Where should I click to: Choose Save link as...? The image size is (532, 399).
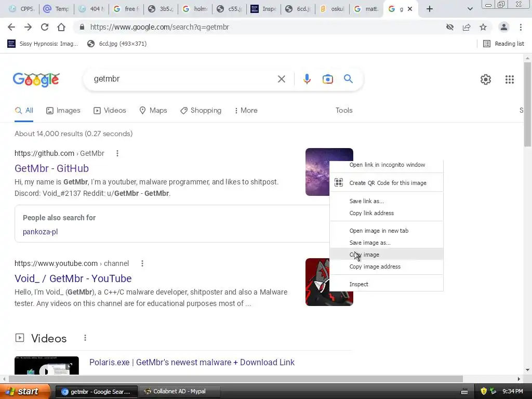coord(387,201)
